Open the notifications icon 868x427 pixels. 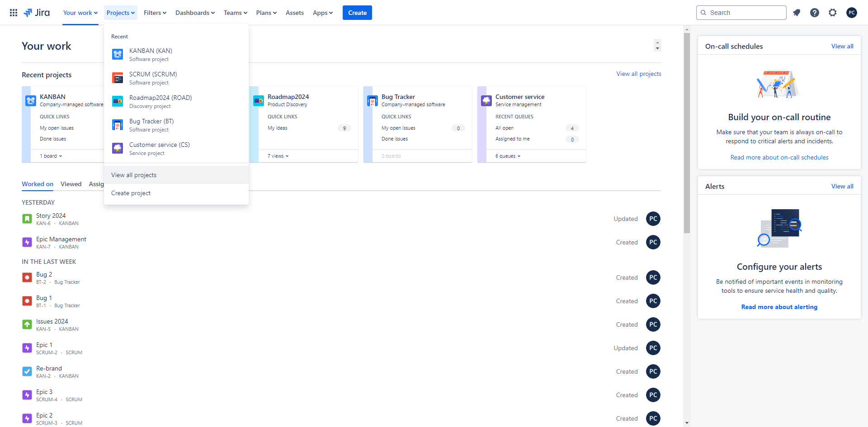tap(797, 13)
